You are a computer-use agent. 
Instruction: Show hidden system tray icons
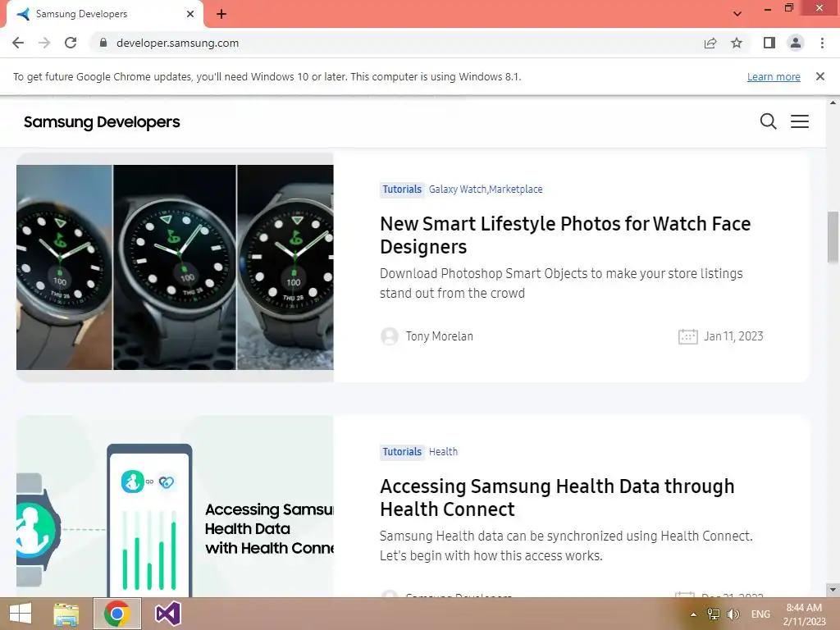point(694,614)
